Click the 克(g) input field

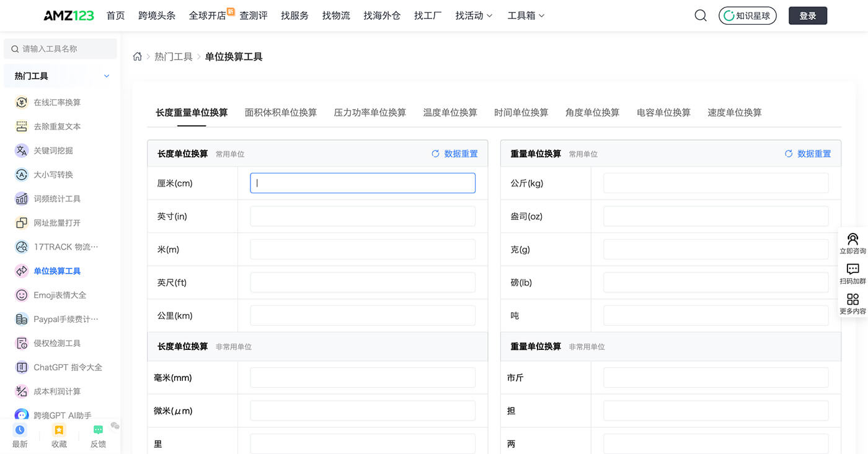click(x=716, y=249)
